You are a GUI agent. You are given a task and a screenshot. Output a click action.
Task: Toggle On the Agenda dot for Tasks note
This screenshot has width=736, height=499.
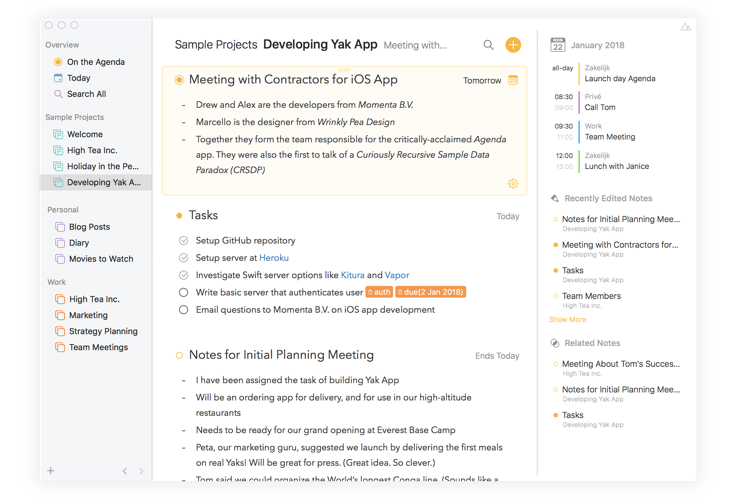(179, 216)
